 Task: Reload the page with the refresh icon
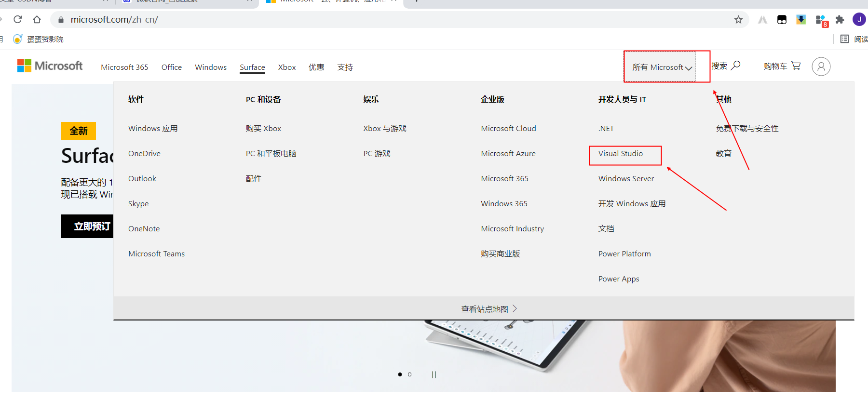18,19
